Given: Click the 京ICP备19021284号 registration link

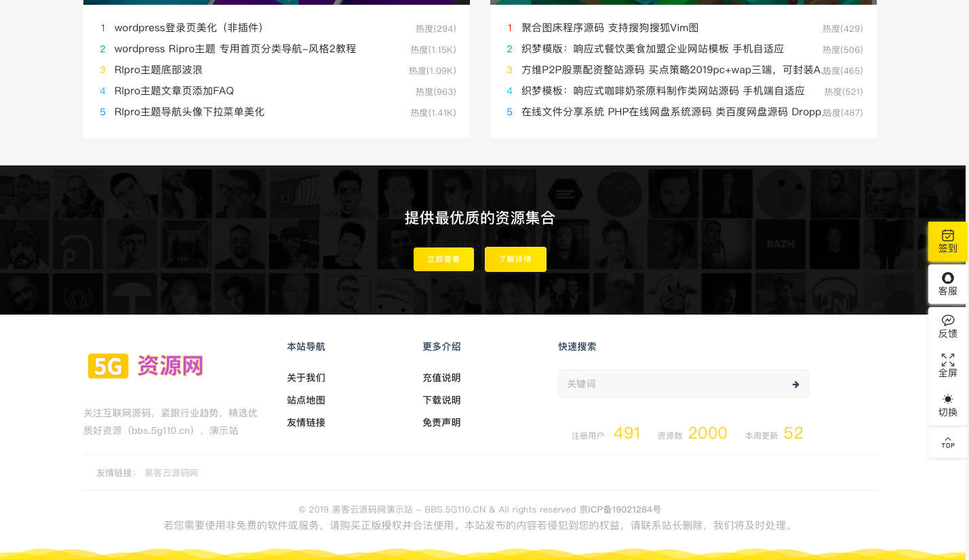Looking at the screenshot, I should pyautogui.click(x=620, y=509).
